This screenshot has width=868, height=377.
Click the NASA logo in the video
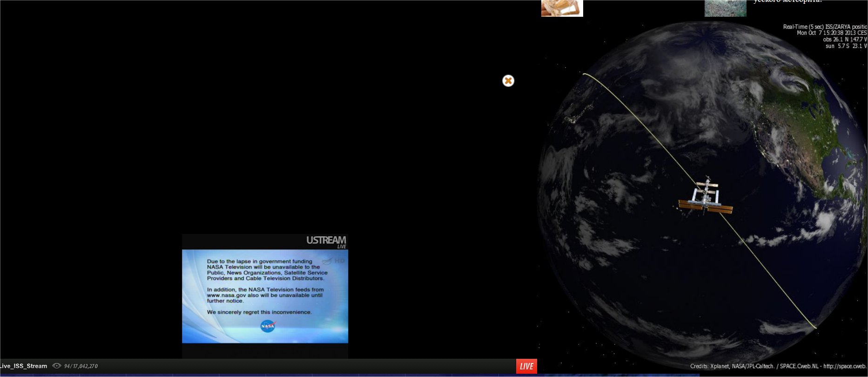point(268,326)
